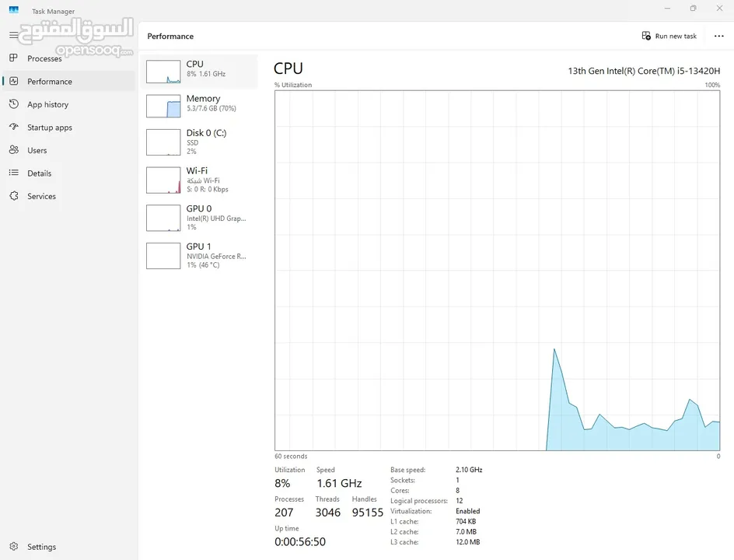
Task: Click the main CPU utilization graph
Action: [497, 271]
